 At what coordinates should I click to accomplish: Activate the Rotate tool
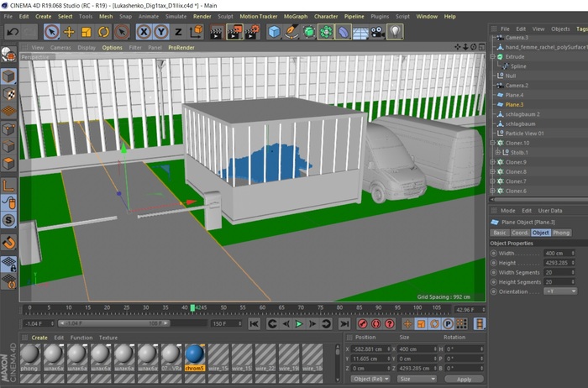coord(103,32)
